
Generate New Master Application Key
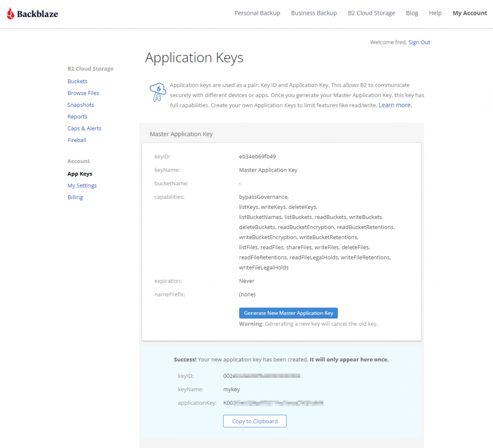288,313
